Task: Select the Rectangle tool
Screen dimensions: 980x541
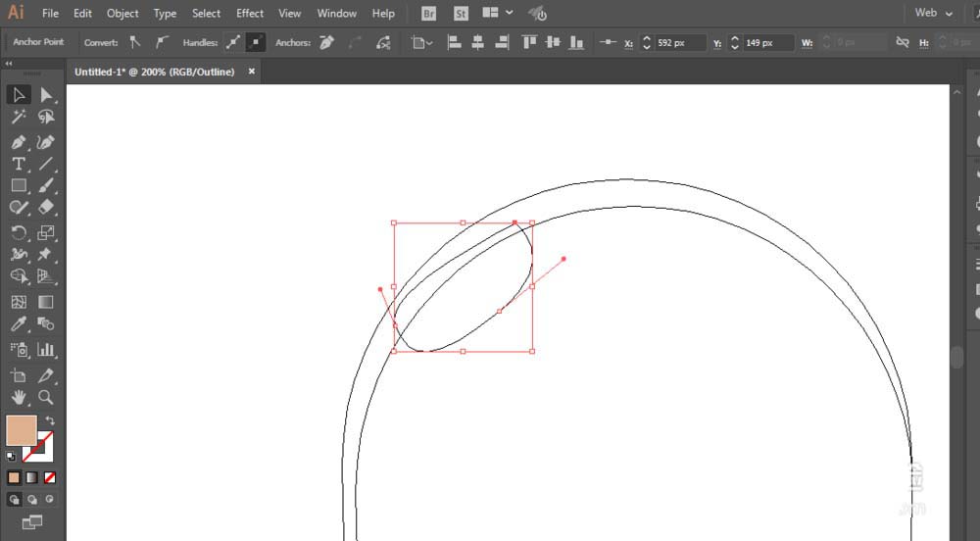Action: (18, 185)
